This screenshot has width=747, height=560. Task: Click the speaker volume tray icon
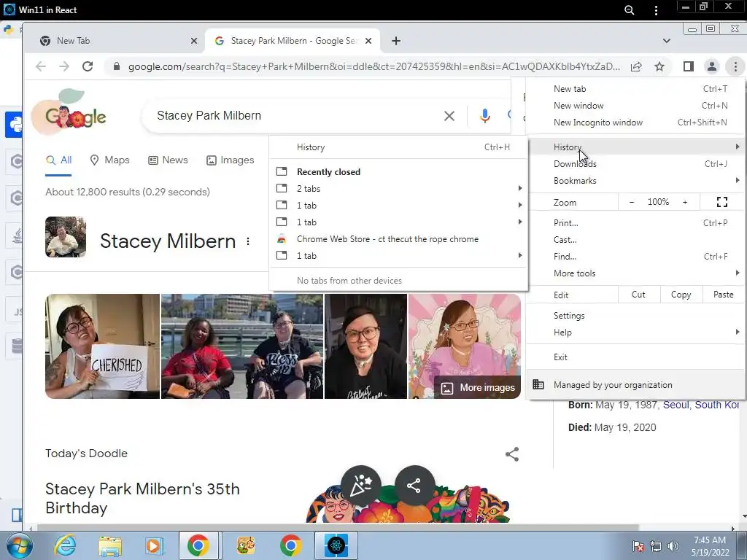coord(673,546)
